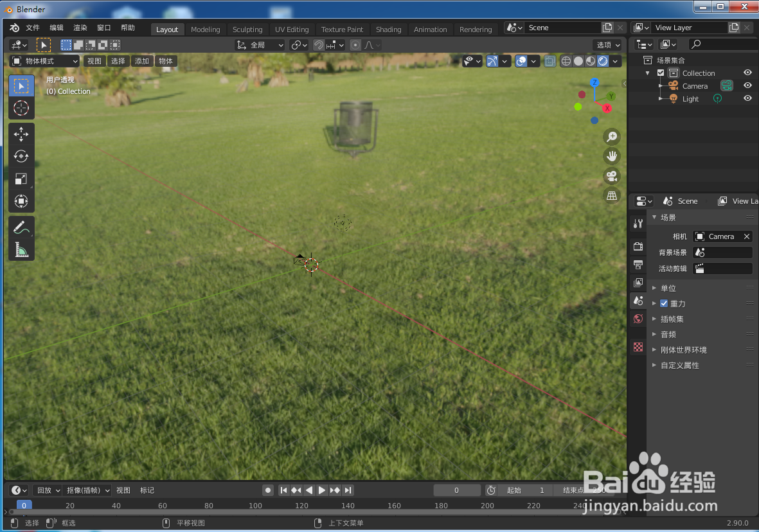
Task: Open the World Properties tab
Action: pyautogui.click(x=638, y=318)
